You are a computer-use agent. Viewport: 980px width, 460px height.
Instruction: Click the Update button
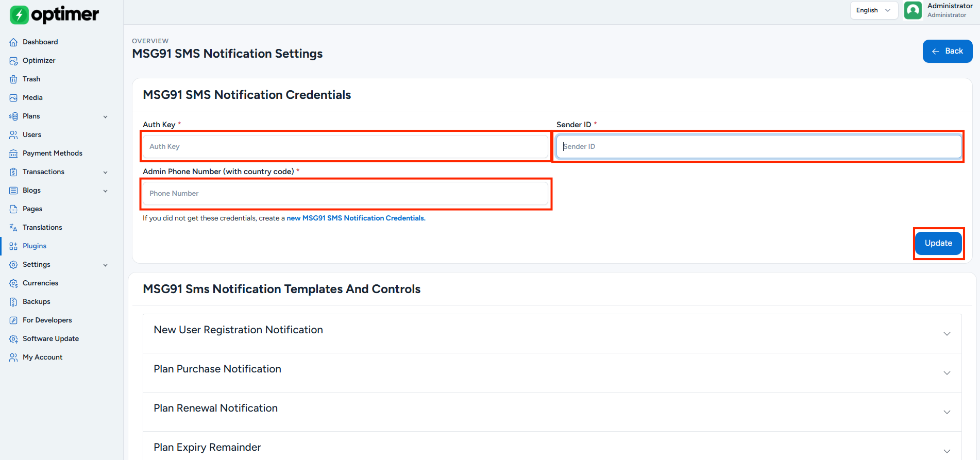(x=938, y=243)
